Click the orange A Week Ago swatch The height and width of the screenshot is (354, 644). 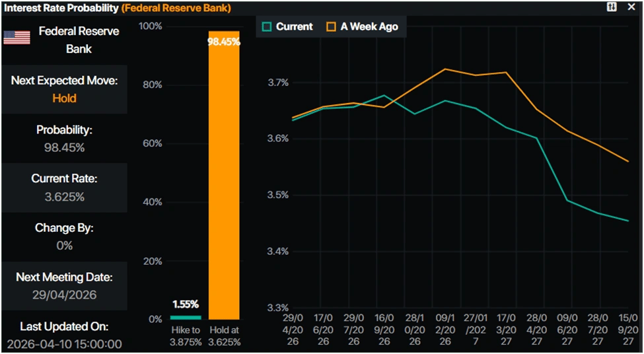(332, 26)
